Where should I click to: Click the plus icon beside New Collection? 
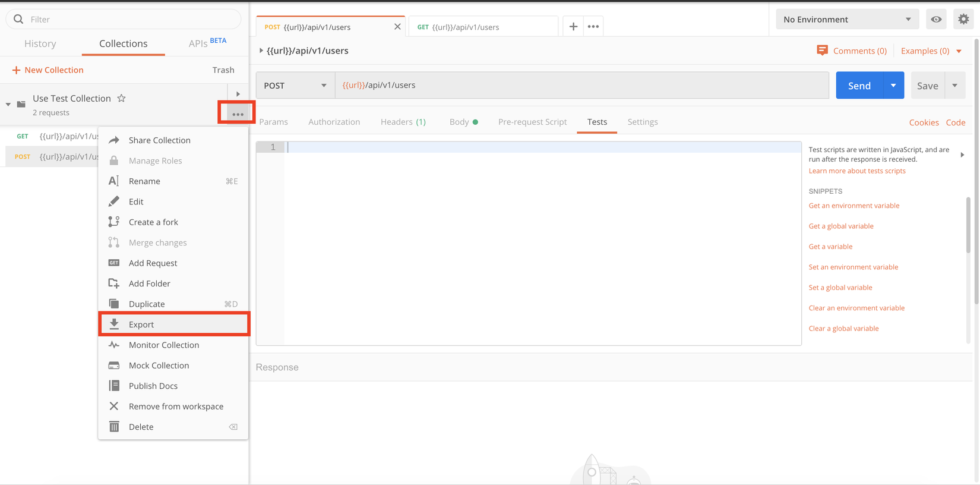click(16, 70)
